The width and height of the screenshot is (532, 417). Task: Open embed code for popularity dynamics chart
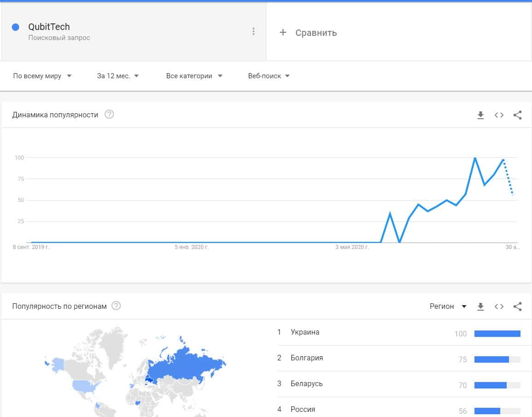tap(499, 115)
